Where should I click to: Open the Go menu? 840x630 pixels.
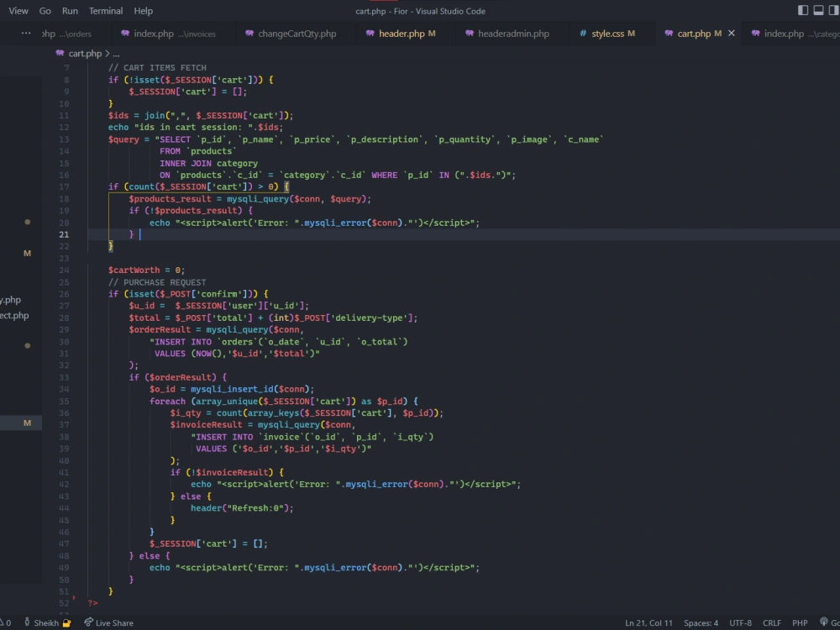tap(45, 11)
